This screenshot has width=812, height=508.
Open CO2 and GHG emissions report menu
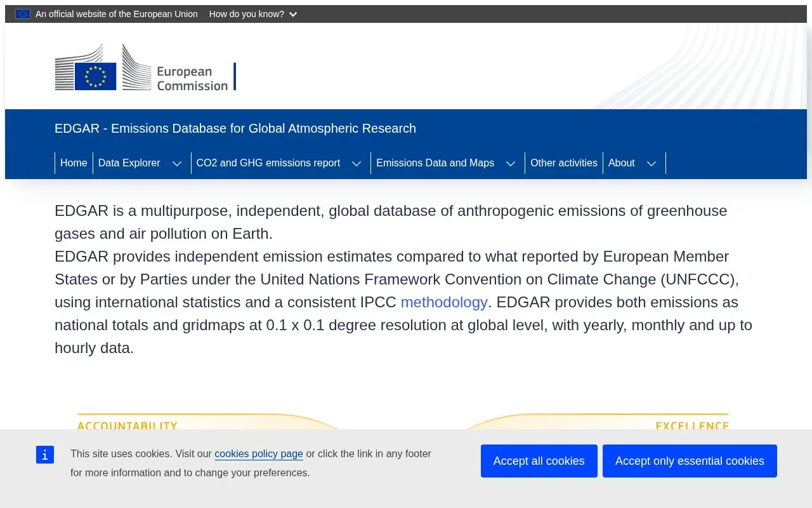click(x=268, y=163)
